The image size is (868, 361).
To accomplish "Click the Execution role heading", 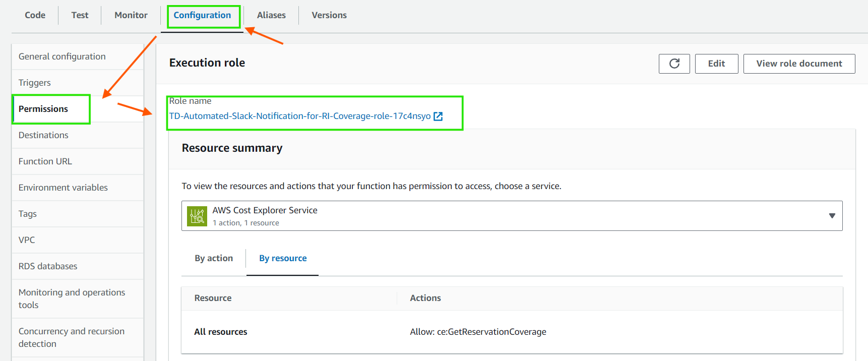I will coord(207,63).
